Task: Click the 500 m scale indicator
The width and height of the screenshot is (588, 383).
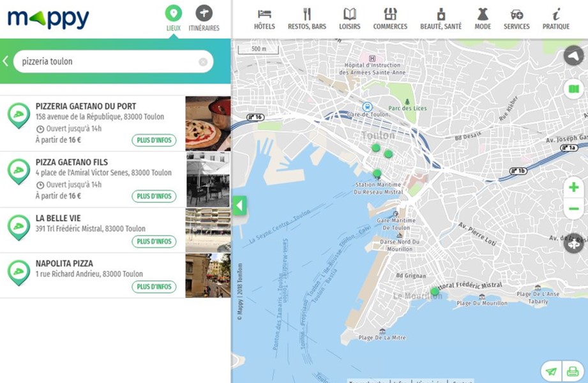Action: tap(259, 49)
